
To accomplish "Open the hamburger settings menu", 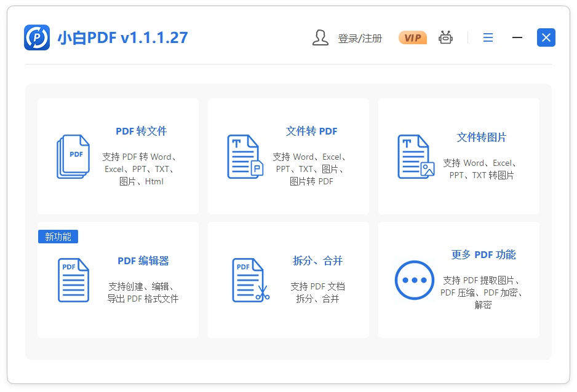I will (x=488, y=37).
